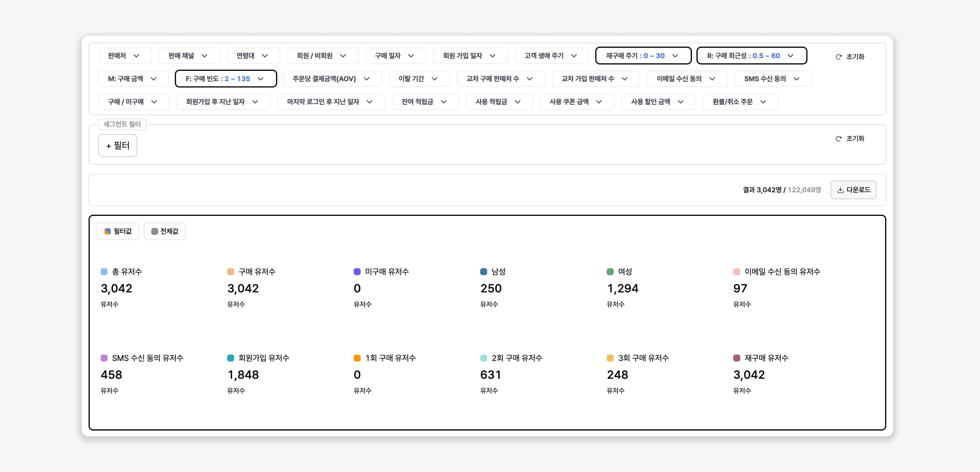Image resolution: width=980 pixels, height=472 pixels.
Task: Open the 회원 / 비회원 filter menu
Action: click(x=322, y=56)
